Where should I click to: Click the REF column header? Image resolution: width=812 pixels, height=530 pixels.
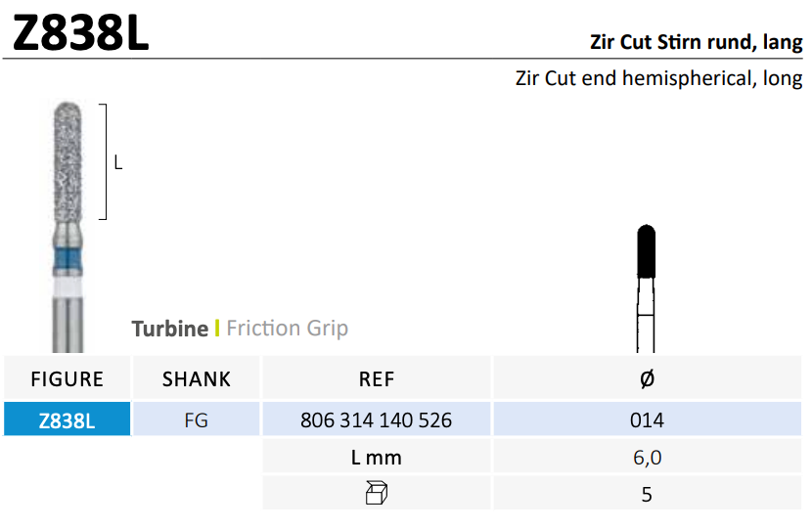click(377, 378)
